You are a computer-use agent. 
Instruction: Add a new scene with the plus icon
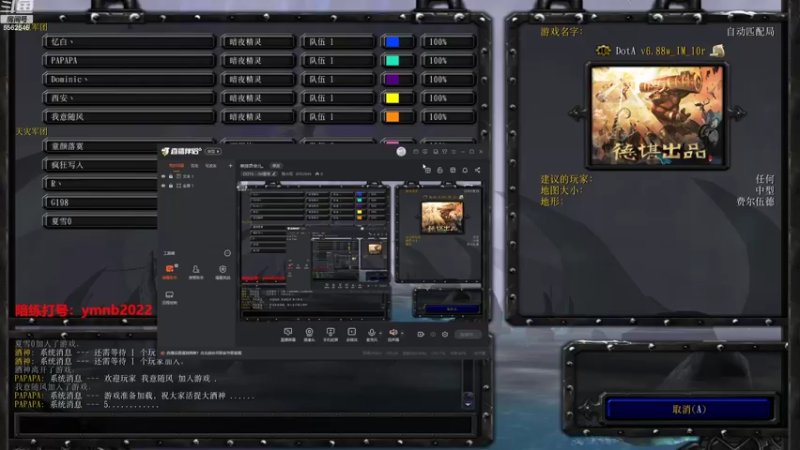(x=230, y=165)
